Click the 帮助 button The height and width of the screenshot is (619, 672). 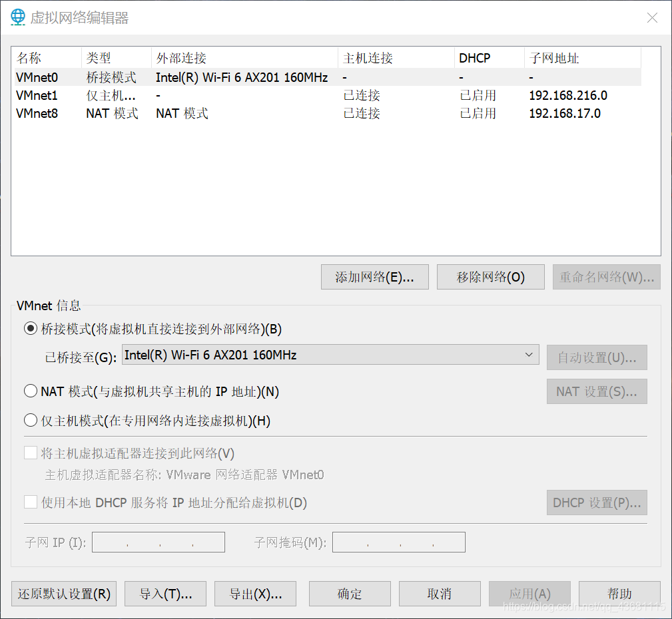pyautogui.click(x=619, y=594)
